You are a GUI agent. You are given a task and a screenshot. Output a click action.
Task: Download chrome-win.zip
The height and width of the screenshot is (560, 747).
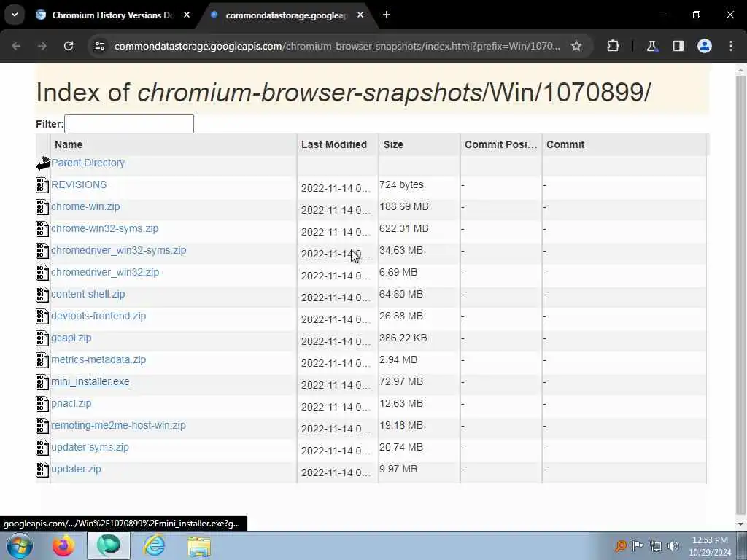(x=85, y=206)
